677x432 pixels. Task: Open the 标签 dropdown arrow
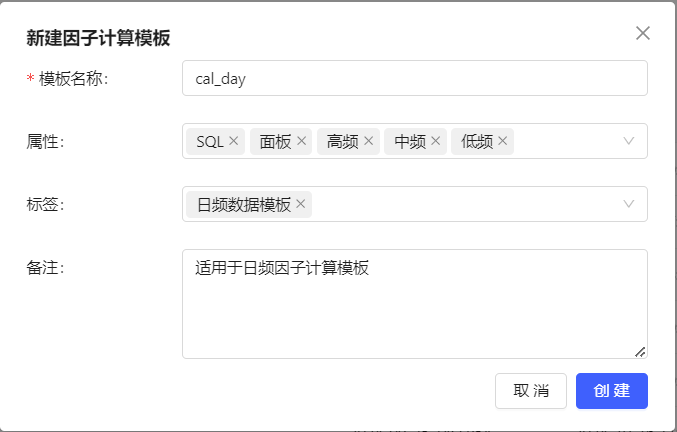(629, 204)
